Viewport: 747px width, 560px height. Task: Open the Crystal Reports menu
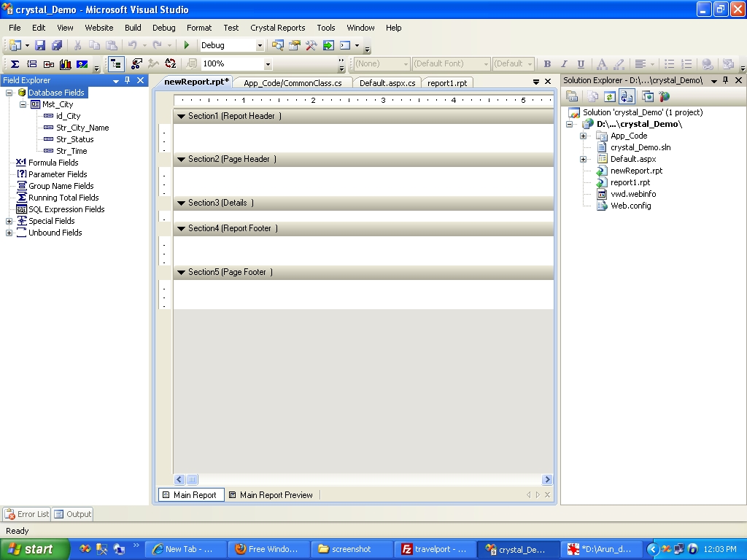tap(278, 28)
